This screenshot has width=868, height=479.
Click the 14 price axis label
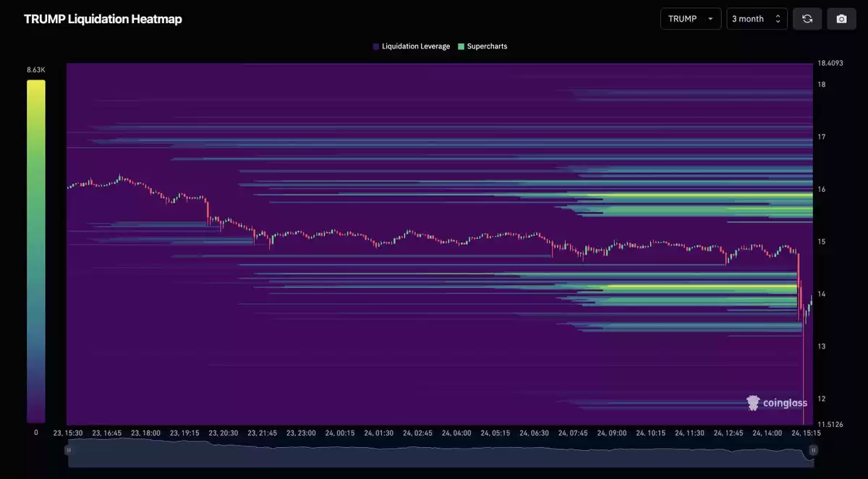822,294
